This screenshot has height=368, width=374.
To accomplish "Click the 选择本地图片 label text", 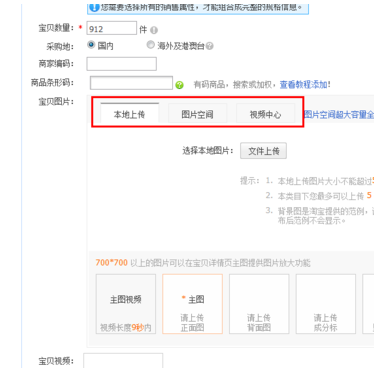I will coord(208,151).
